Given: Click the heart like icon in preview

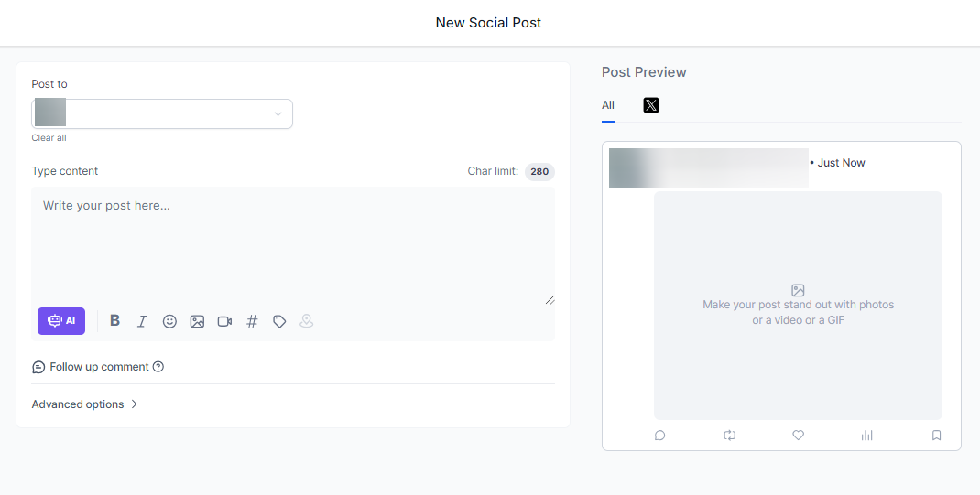Looking at the screenshot, I should tap(798, 436).
